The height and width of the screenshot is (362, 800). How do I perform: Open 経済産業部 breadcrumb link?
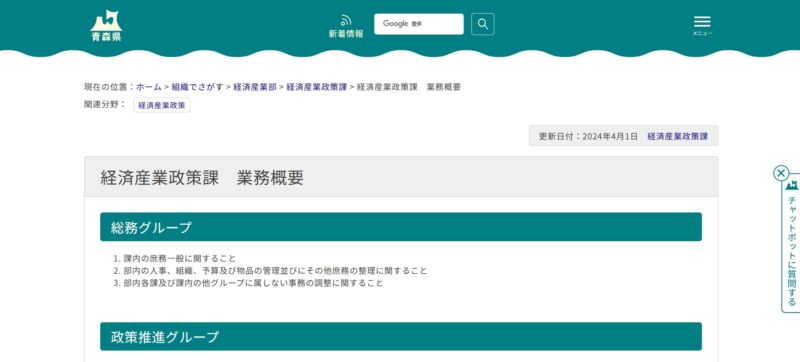tap(255, 87)
